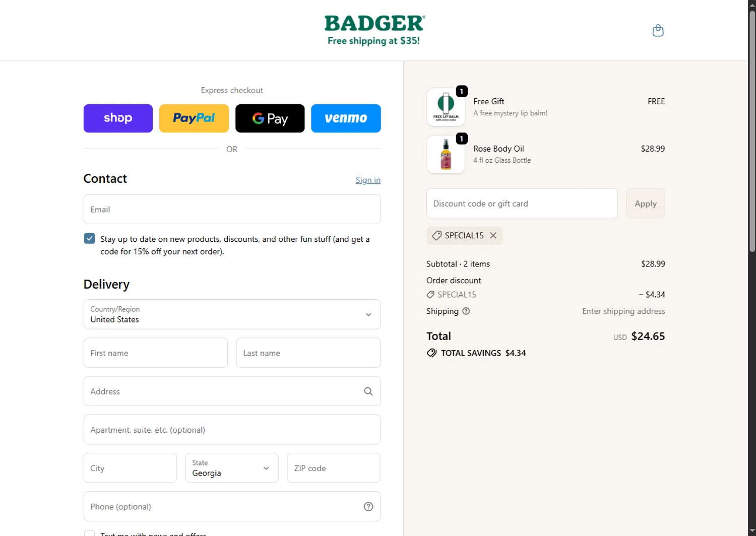756x536 pixels.
Task: Focus the Email input field
Action: pyautogui.click(x=232, y=209)
